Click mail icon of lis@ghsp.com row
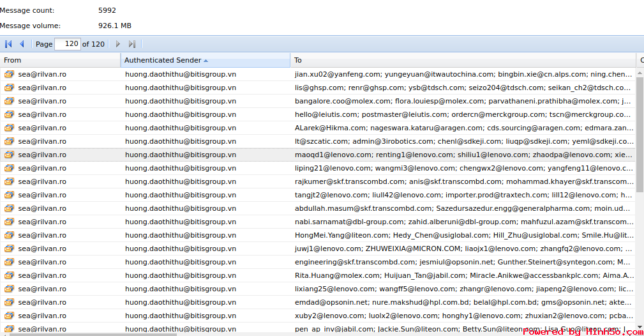The height and width of the screenshot is (336, 644). [x=9, y=88]
